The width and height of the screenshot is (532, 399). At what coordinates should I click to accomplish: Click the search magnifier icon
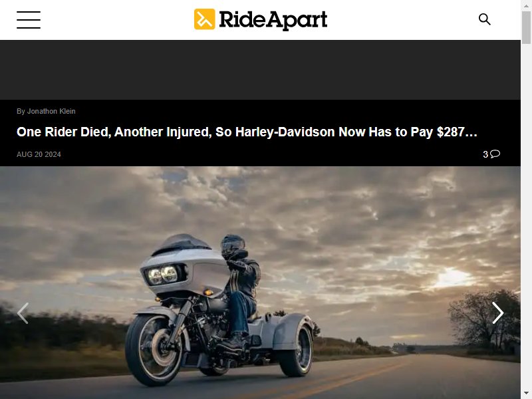(x=485, y=19)
